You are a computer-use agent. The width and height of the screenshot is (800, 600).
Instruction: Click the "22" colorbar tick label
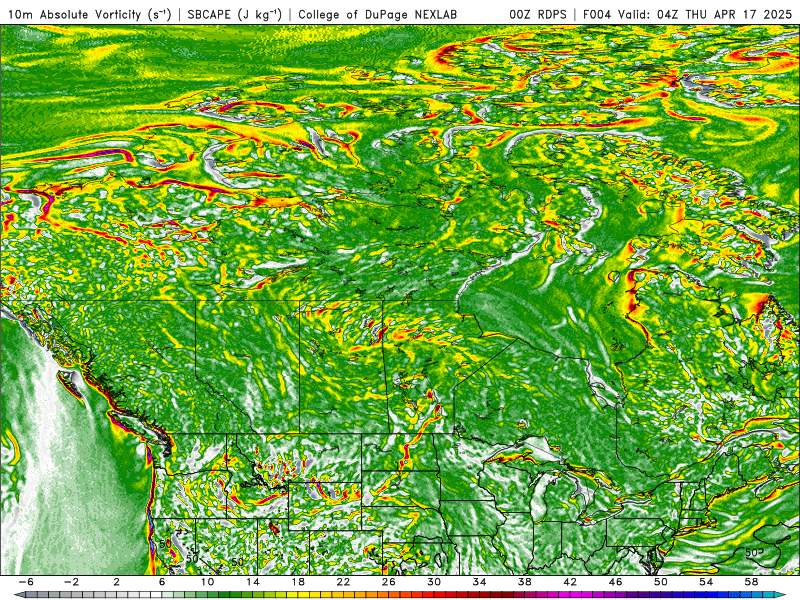[343, 582]
